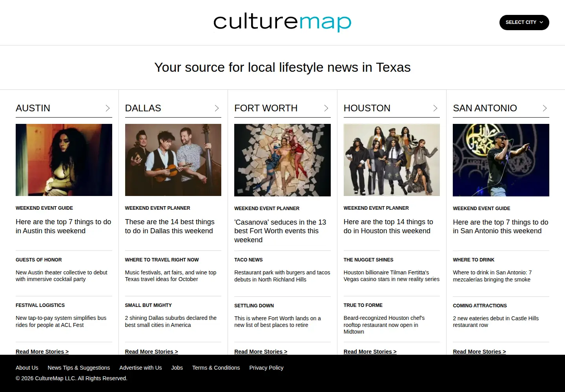Open tap-to-pay ACL Fest bus story
This screenshot has height=392, width=565.
pyautogui.click(x=61, y=321)
